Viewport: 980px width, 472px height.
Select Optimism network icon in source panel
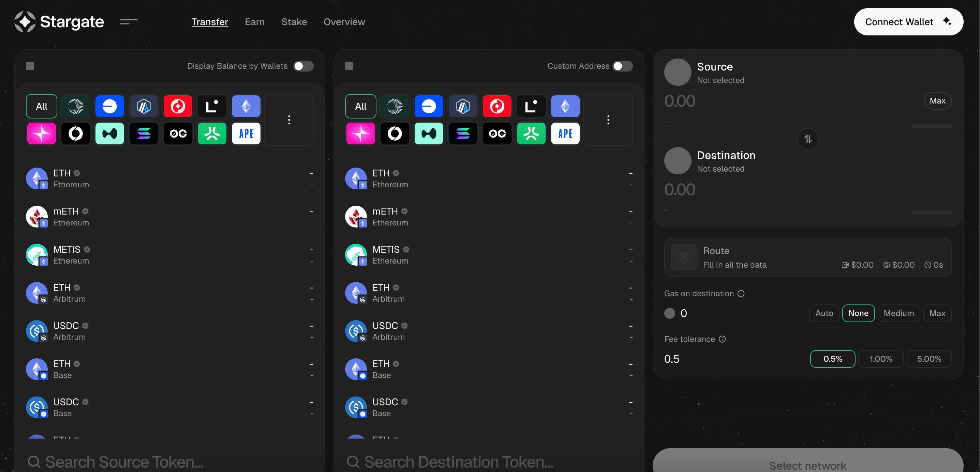pyautogui.click(x=178, y=106)
